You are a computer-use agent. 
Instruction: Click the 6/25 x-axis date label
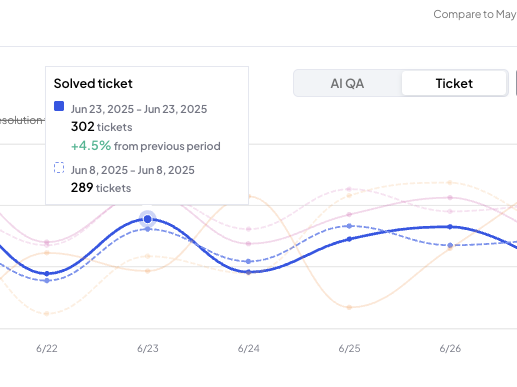349,348
